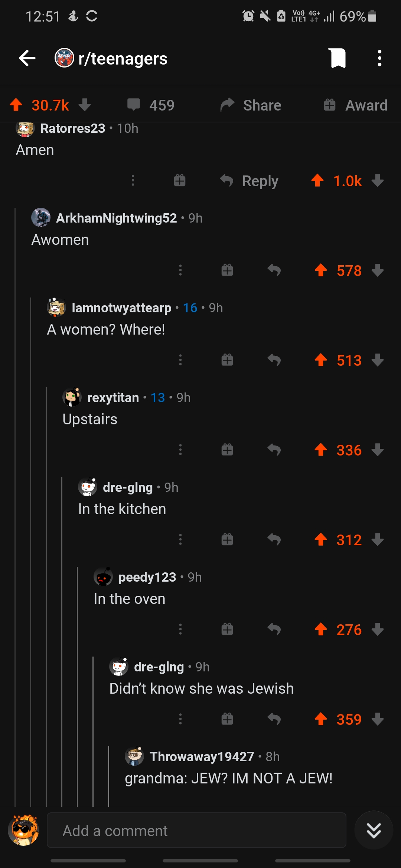This screenshot has width=401, height=868.
Task: Open options menu for Awomen comment
Action: pyautogui.click(x=180, y=270)
